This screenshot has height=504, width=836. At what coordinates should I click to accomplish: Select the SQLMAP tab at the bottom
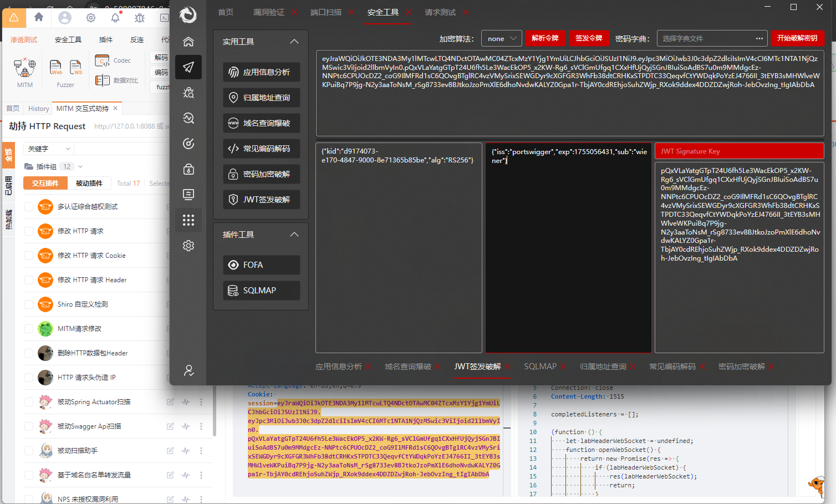(541, 366)
